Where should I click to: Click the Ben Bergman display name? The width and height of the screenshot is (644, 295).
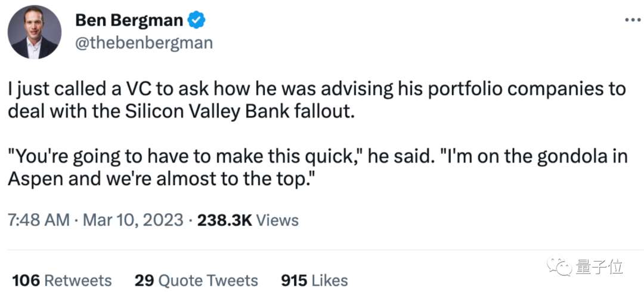pyautogui.click(x=129, y=20)
